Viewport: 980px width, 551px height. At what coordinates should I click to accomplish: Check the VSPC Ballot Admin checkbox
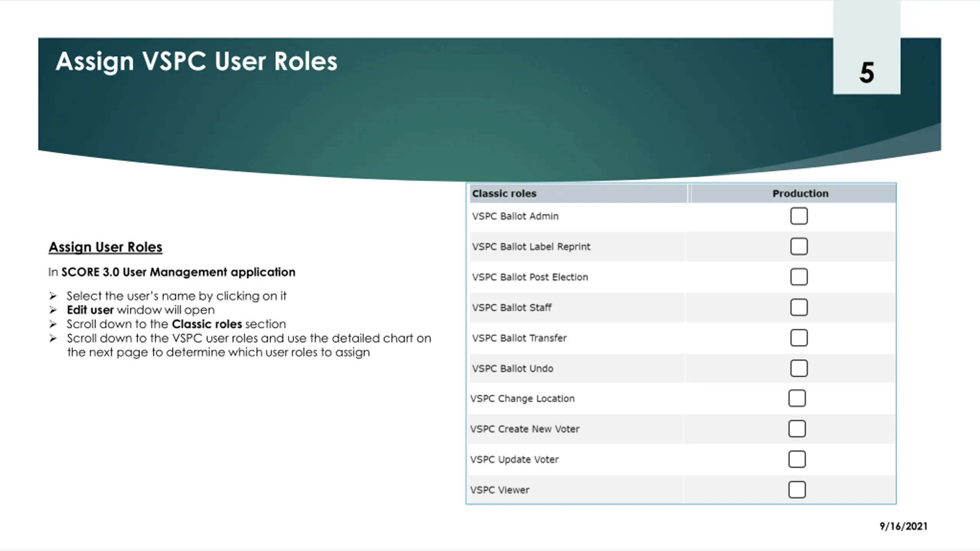pyautogui.click(x=799, y=216)
